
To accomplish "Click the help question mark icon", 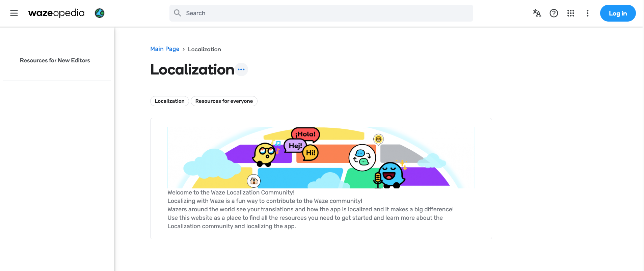I will [554, 13].
